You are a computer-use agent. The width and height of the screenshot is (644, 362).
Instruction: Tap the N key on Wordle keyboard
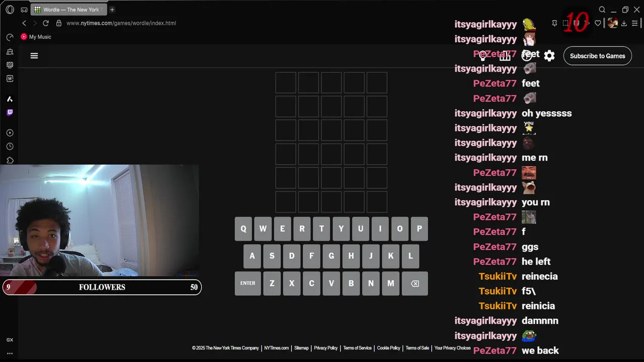(371, 284)
